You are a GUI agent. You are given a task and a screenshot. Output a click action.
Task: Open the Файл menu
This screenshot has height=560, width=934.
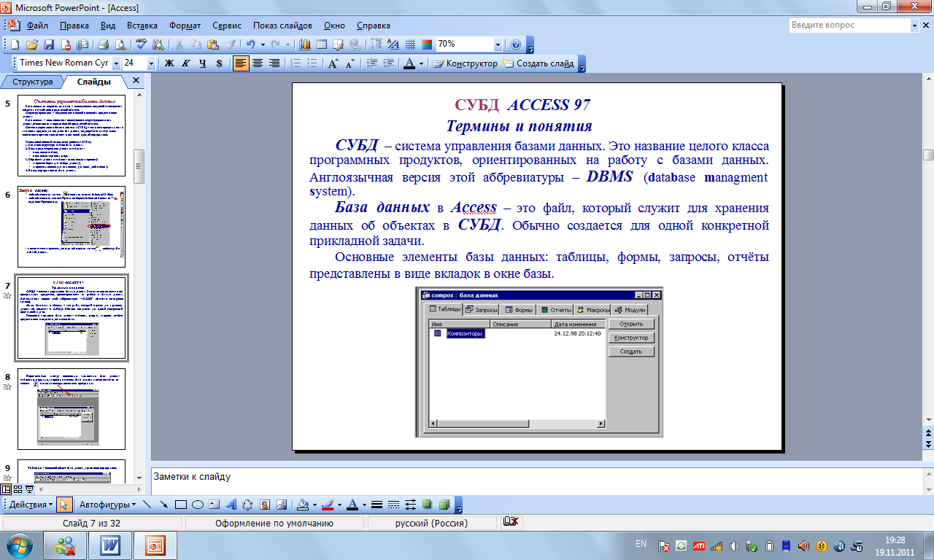tap(37, 25)
